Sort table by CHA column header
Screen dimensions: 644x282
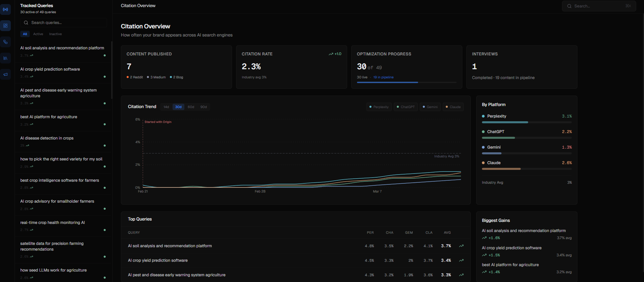tap(390, 233)
